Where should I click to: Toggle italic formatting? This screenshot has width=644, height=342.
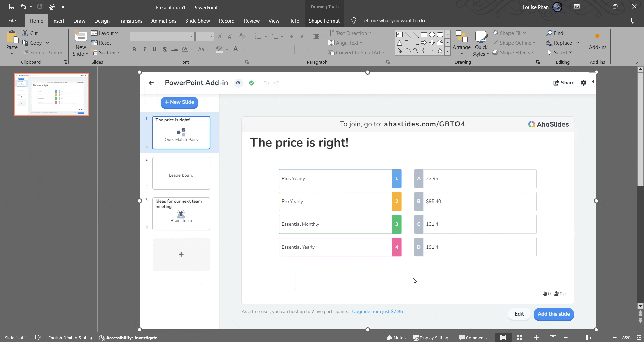144,49
